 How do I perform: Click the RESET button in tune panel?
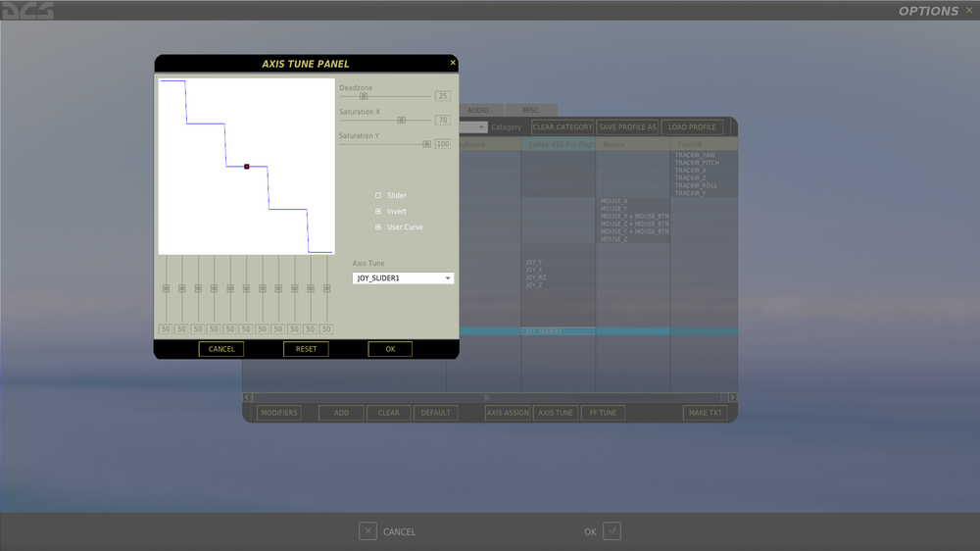point(306,349)
